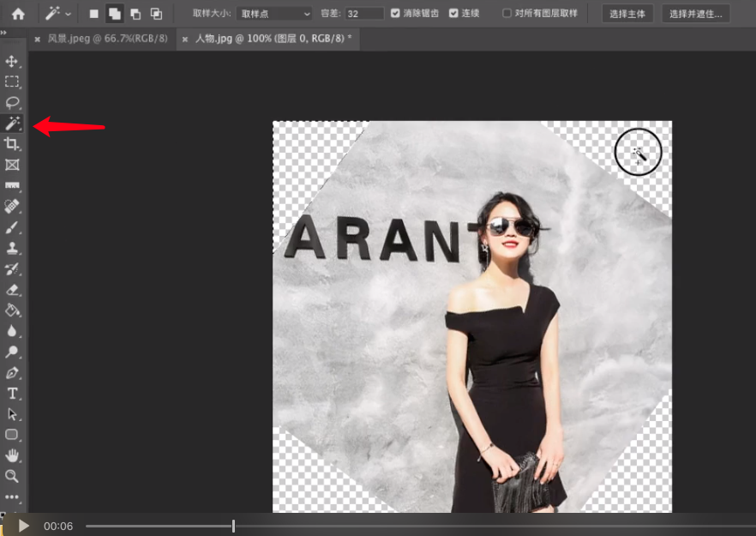Viewport: 756px width, 536px height.
Task: Enable 对所有图层取样 checkbox
Action: [507, 14]
